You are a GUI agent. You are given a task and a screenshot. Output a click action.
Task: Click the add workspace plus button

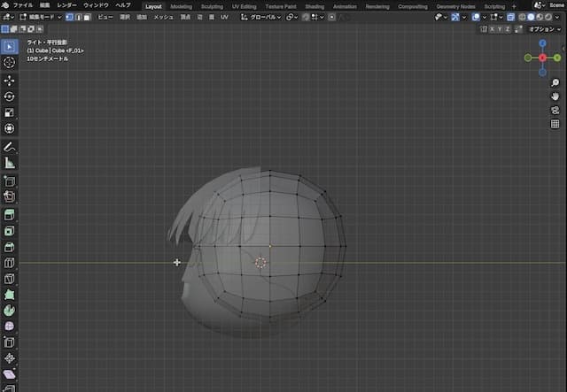pyautogui.click(x=514, y=5)
